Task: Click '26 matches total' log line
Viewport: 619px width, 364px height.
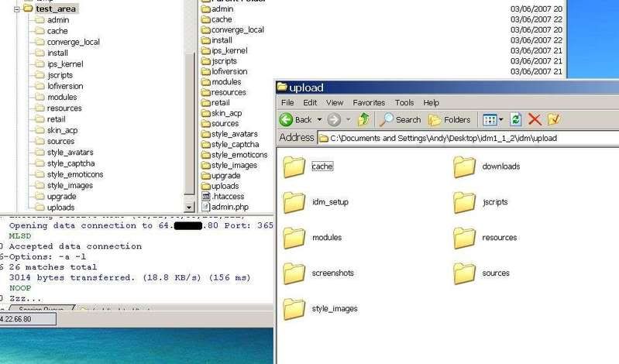Action: (x=53, y=267)
